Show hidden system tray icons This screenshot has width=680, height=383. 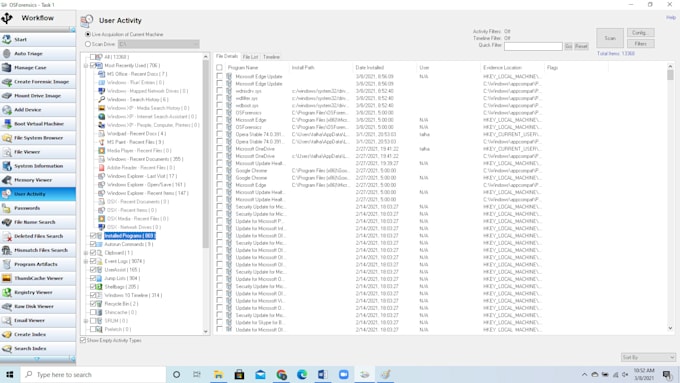click(584, 374)
